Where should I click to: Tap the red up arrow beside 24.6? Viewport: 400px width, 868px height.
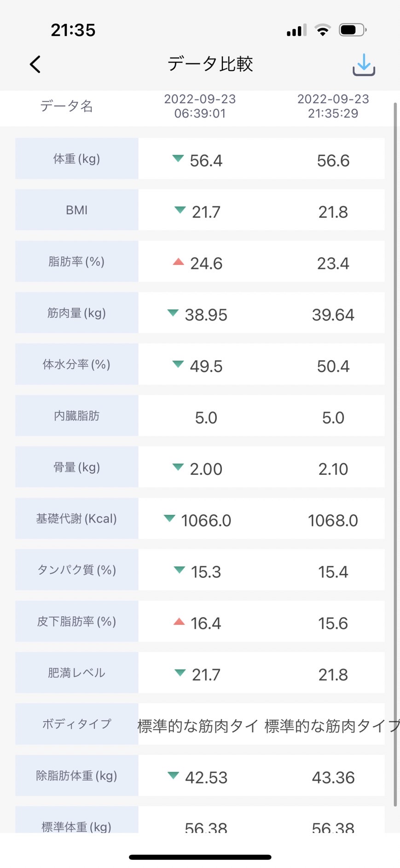coord(178,262)
